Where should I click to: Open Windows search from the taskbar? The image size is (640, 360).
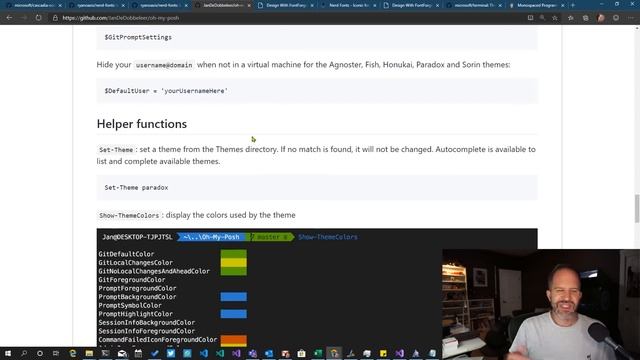coord(24,353)
